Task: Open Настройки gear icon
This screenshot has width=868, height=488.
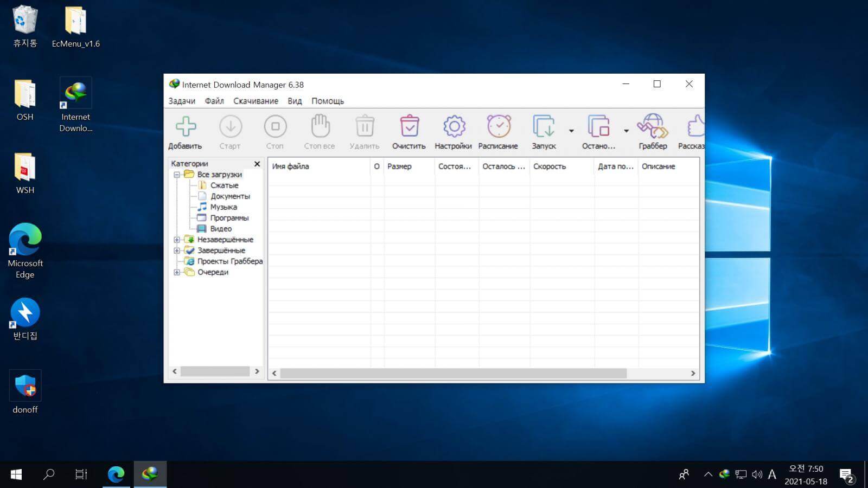Action: coord(454,126)
